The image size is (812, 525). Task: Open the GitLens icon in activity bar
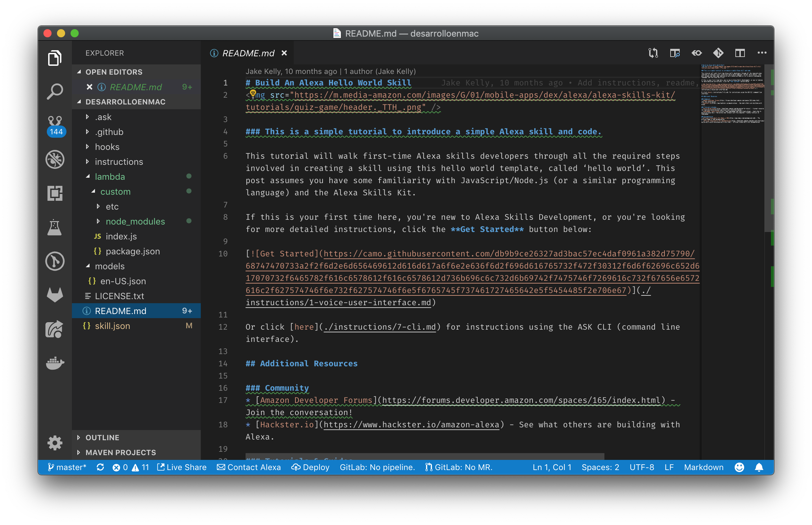click(x=55, y=261)
